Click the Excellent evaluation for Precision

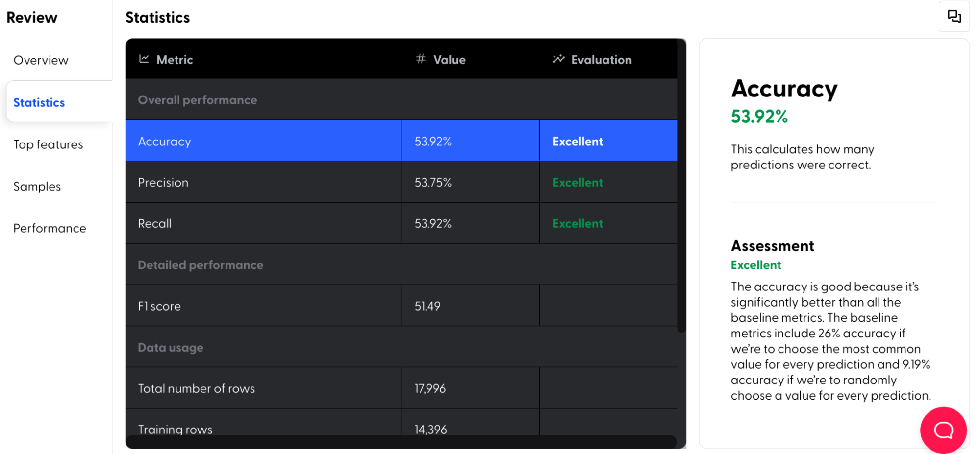[x=578, y=183]
